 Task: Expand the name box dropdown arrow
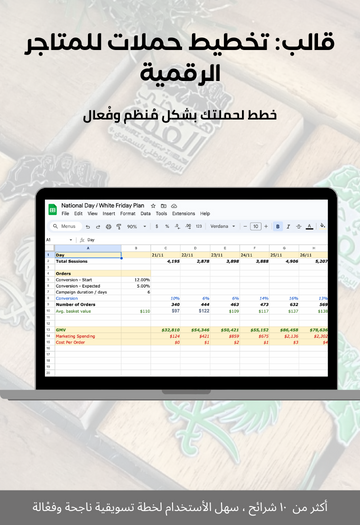coord(71,240)
